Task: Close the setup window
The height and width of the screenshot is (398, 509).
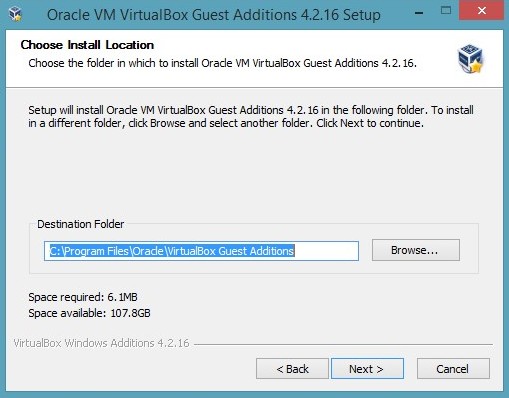Action: click(482, 11)
